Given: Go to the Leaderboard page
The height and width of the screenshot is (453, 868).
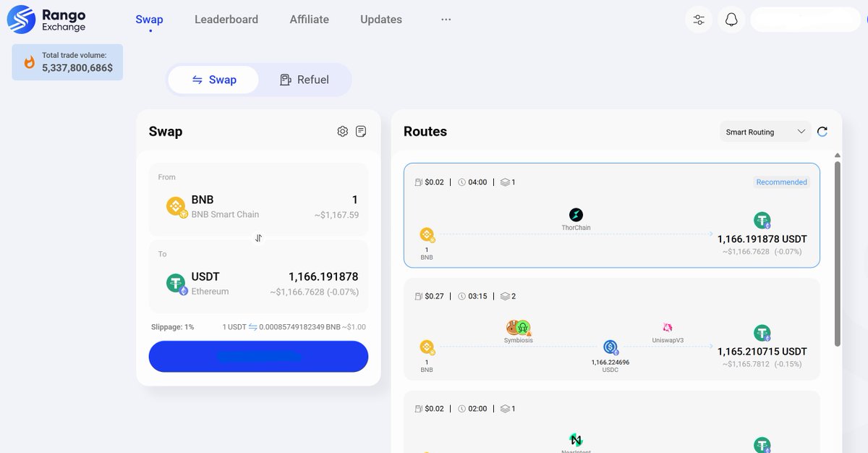Looking at the screenshot, I should [x=226, y=20].
